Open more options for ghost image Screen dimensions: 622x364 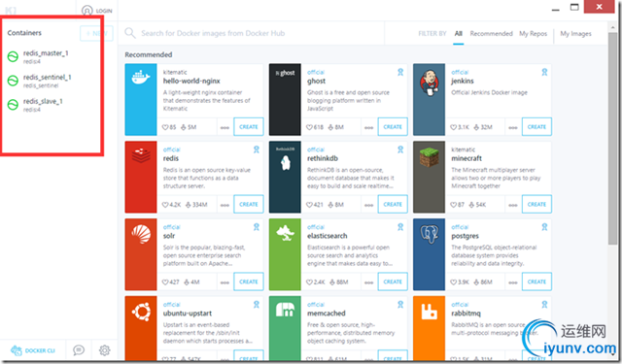369,127
